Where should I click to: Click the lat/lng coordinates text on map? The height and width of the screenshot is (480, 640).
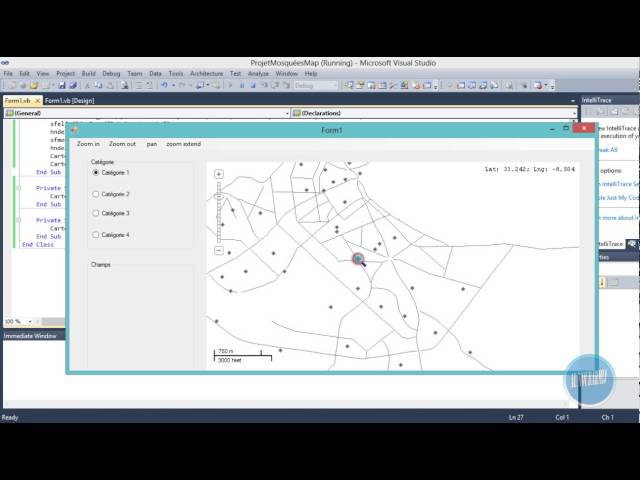point(530,169)
